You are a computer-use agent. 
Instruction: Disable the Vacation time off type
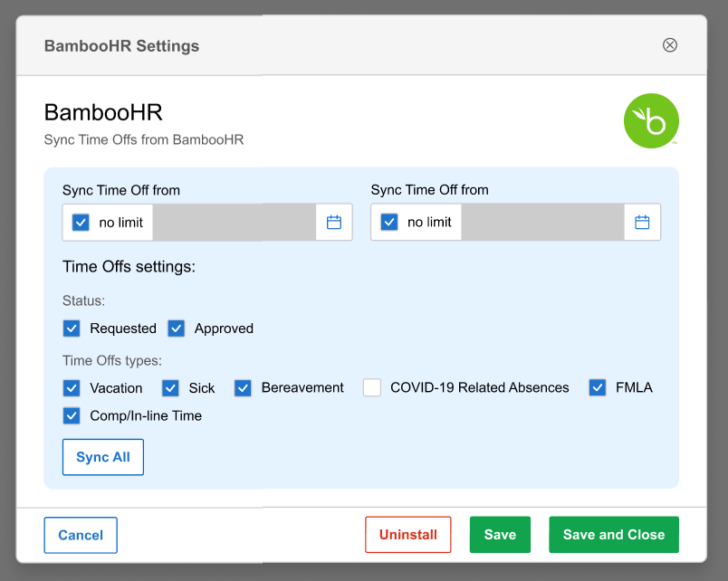tap(72, 388)
